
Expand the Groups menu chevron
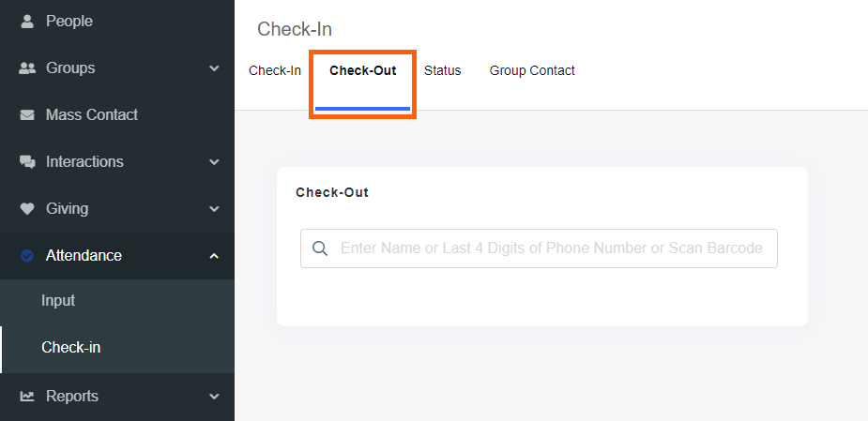point(214,68)
